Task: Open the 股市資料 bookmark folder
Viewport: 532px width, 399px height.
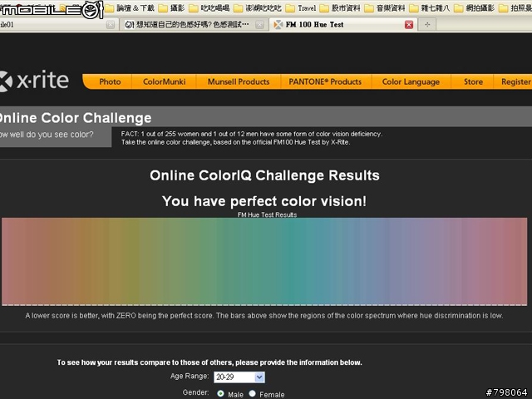Action: click(x=340, y=7)
